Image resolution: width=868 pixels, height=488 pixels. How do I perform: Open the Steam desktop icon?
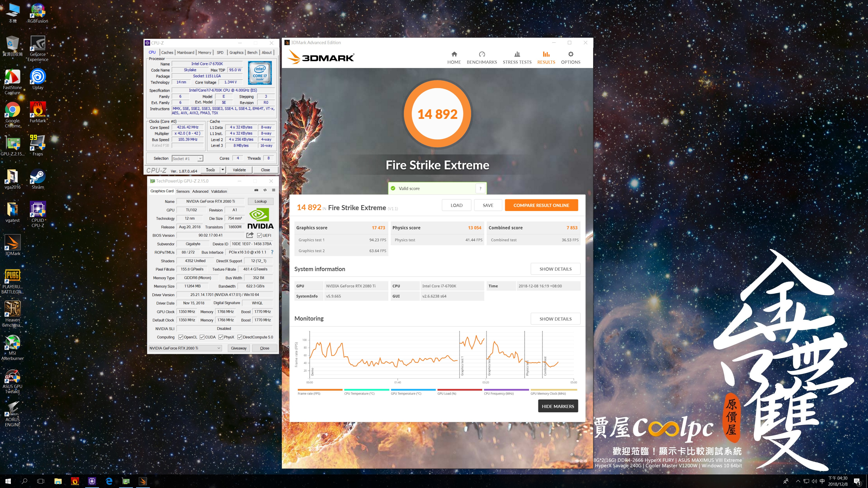pyautogui.click(x=38, y=179)
